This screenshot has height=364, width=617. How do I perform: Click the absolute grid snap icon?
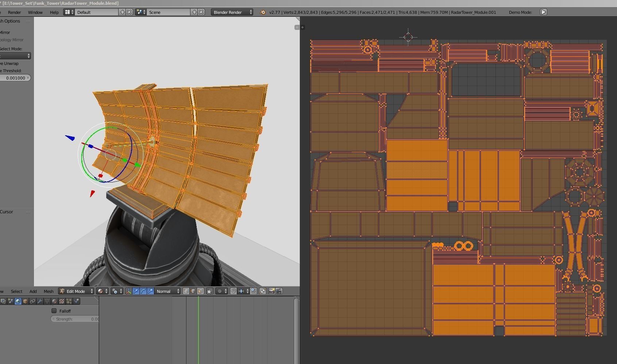253,291
